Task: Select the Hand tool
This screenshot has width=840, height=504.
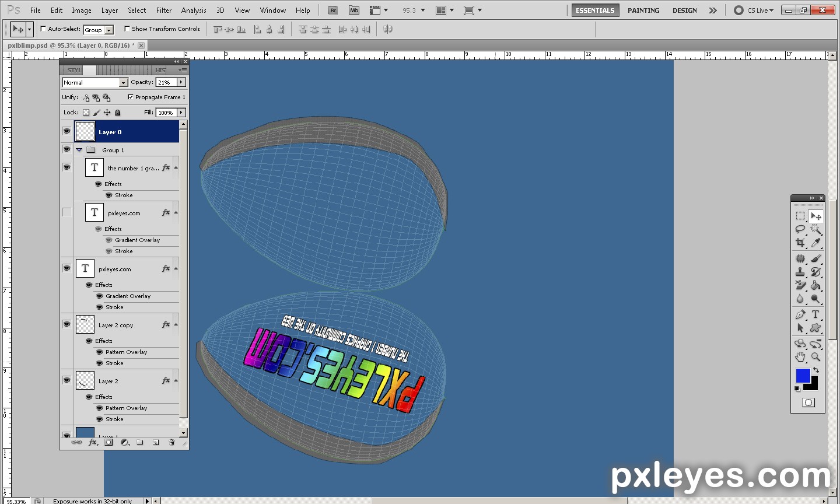Action: coord(800,357)
